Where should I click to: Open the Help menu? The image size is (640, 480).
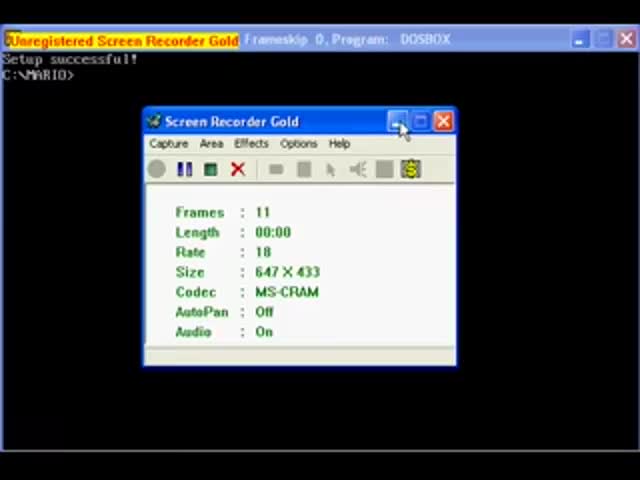tap(339, 144)
